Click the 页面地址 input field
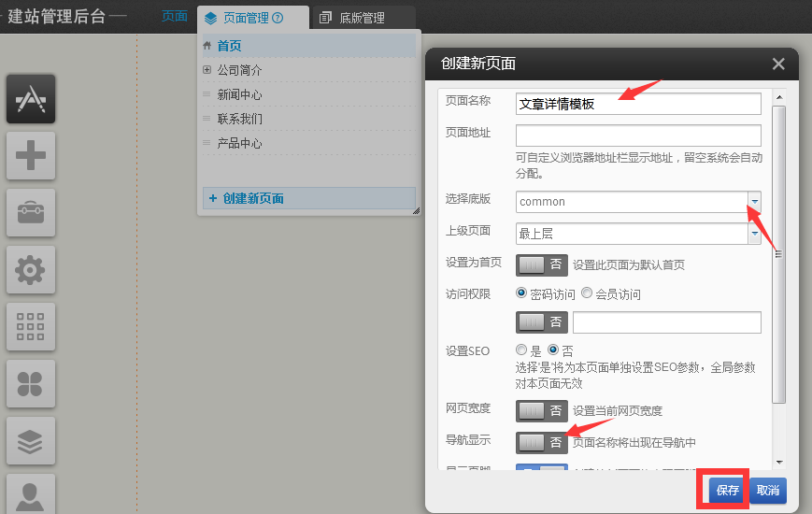The width and height of the screenshot is (812, 514). tap(638, 136)
